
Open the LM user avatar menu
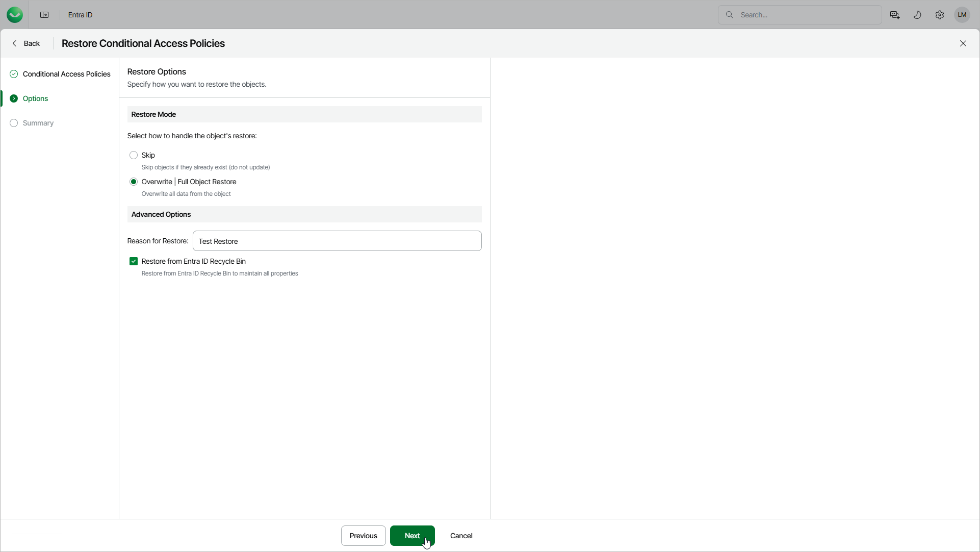pyautogui.click(x=962, y=15)
